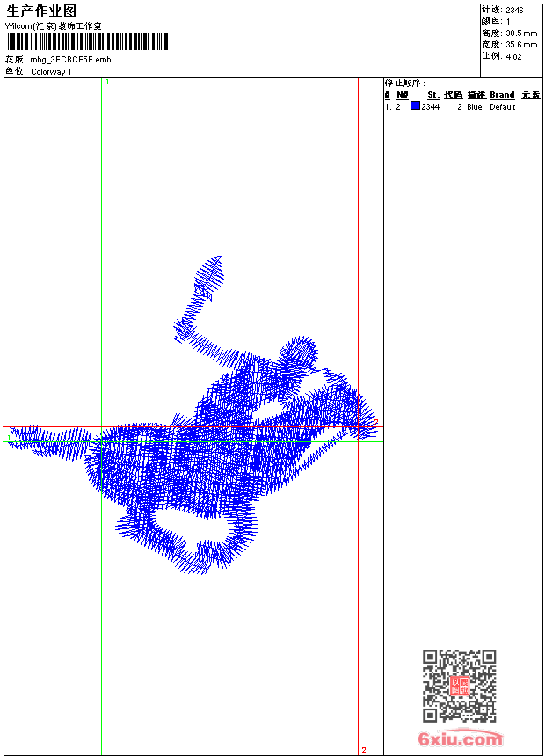Click the N# column header

403,95
